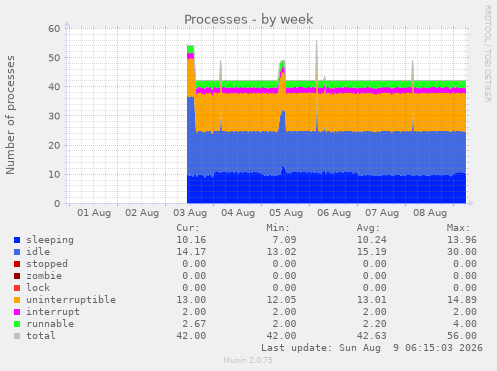This screenshot has width=497, height=371.
Task: Click the y-axis tick label 10
Action: coord(54,174)
